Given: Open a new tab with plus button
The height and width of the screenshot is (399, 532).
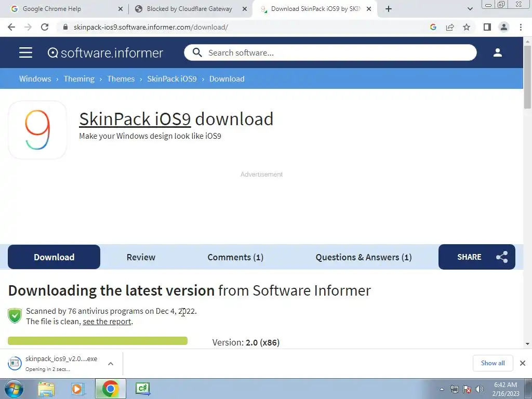Looking at the screenshot, I should tap(389, 9).
